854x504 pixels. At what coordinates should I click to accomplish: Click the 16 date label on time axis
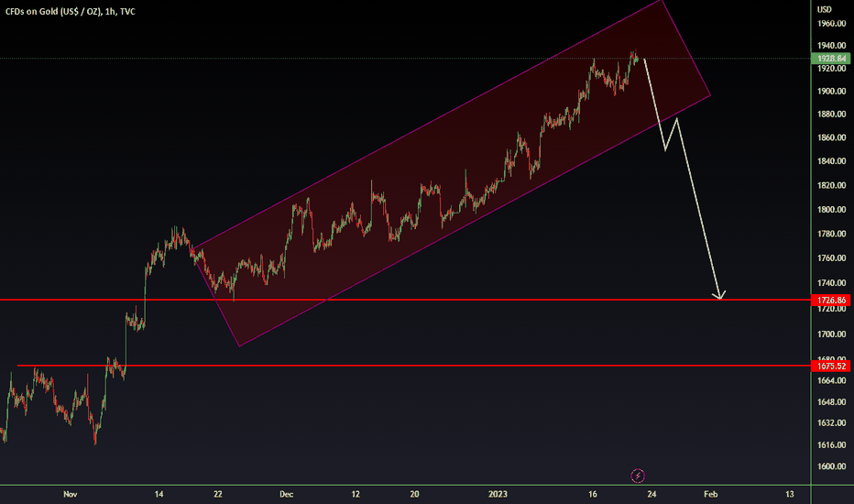593,494
